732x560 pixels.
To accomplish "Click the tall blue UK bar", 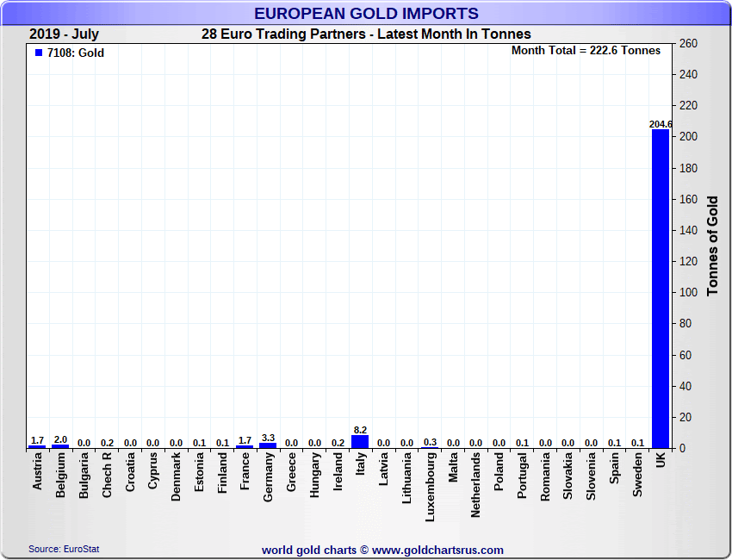I will click(x=661, y=289).
